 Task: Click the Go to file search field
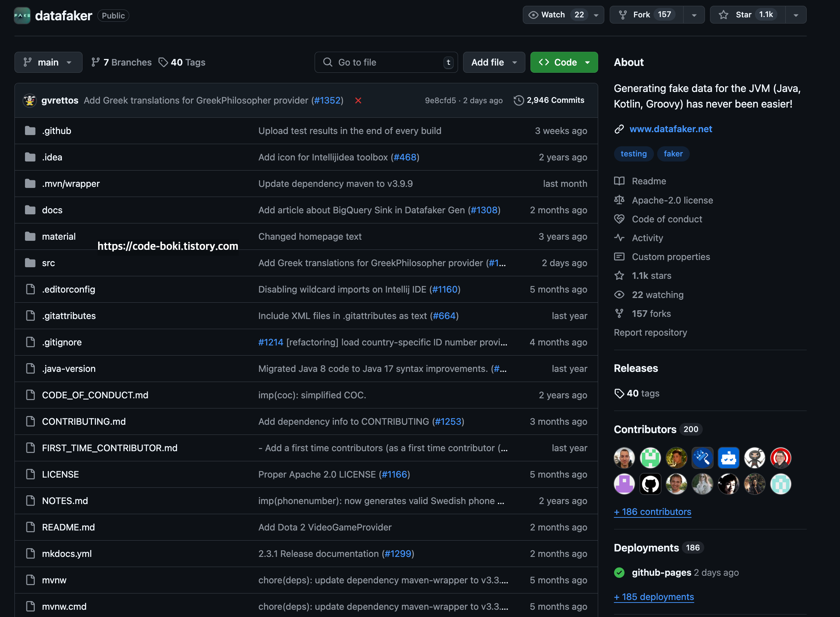[x=386, y=62]
